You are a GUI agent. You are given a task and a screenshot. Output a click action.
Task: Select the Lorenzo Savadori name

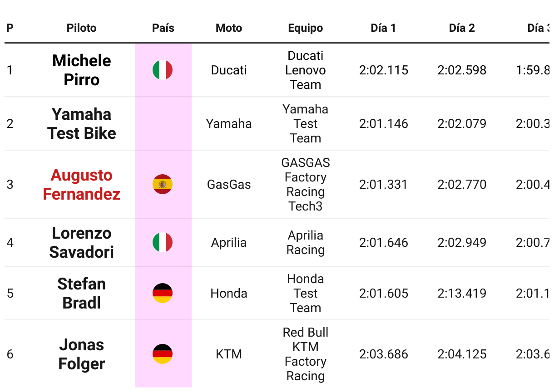tap(82, 242)
